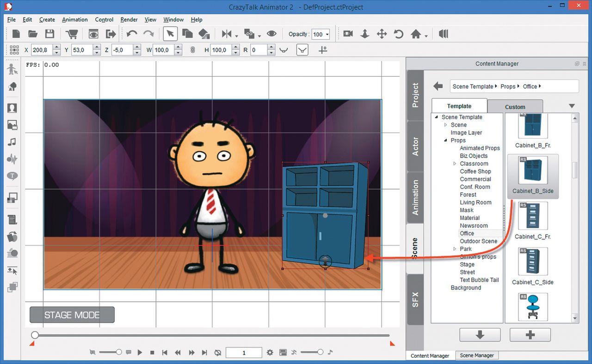Click the camera rotate icon
Viewport: 592px width, 364px height.
click(398, 34)
